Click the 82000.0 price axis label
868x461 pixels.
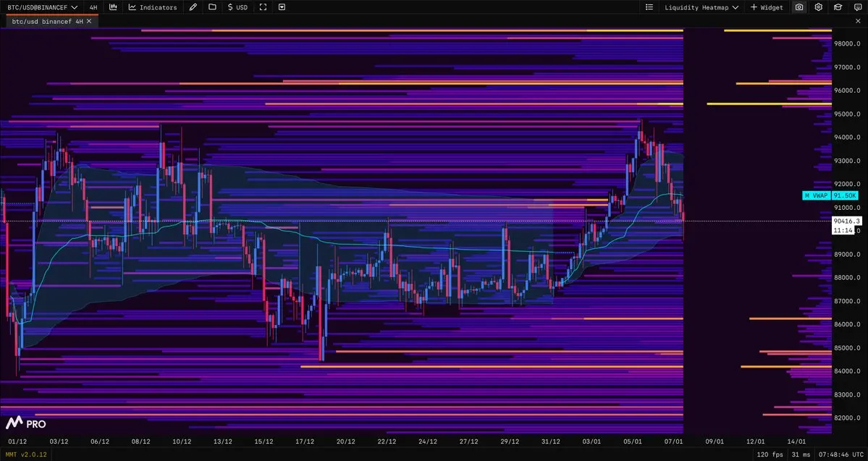click(847, 418)
